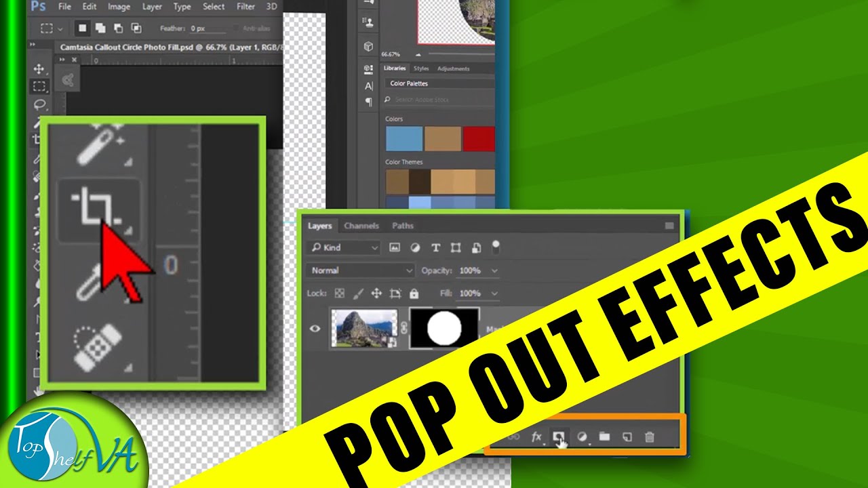
Task: Select the blue swatch under Colors
Action: (x=404, y=138)
